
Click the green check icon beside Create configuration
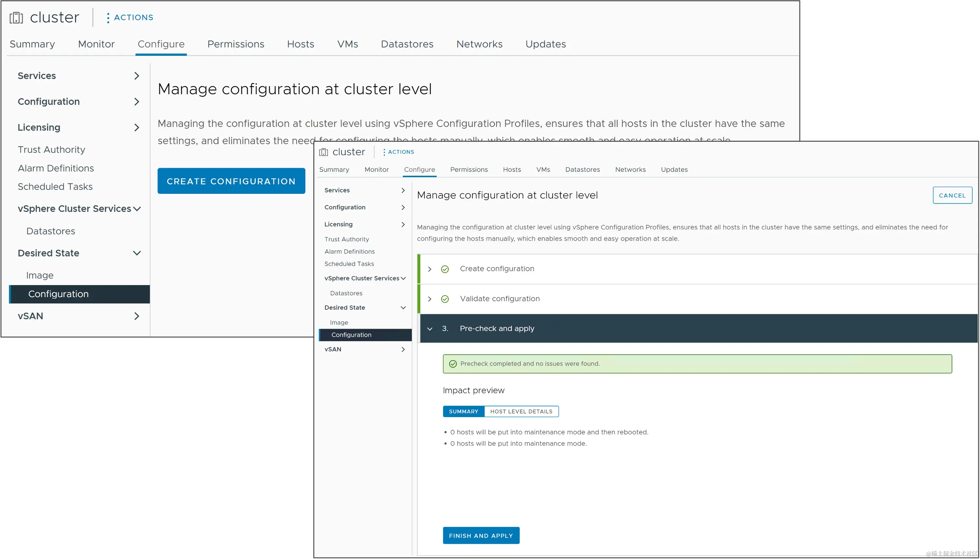coord(445,269)
